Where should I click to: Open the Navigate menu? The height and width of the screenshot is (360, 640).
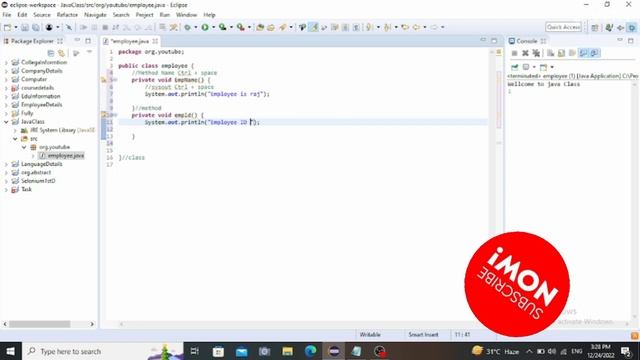point(95,15)
